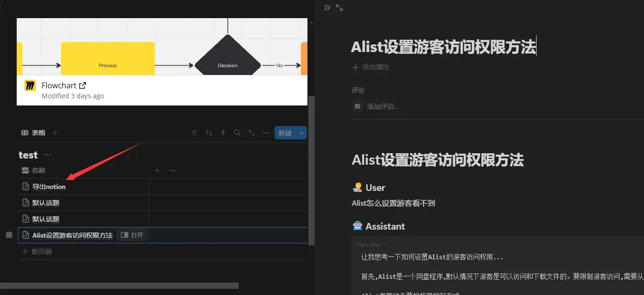Open the three-dot menu next to test title
Image resolution: width=644 pixels, height=295 pixels.
coord(47,155)
